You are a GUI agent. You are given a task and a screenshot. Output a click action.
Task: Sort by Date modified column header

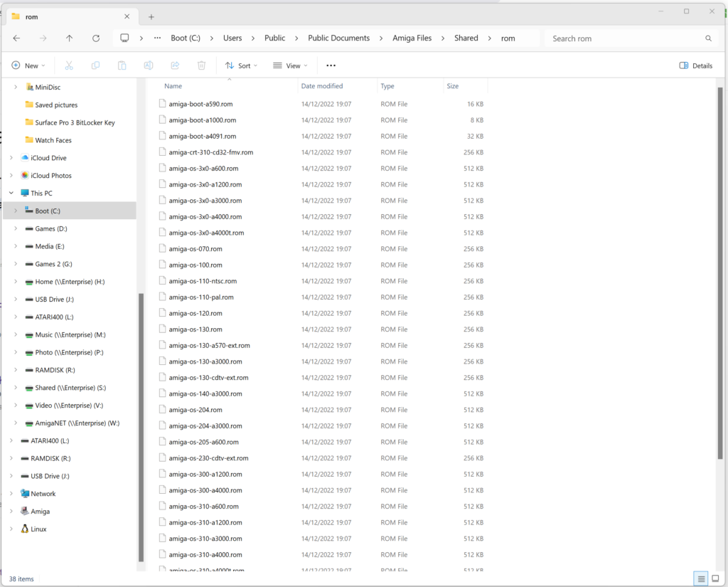coord(322,86)
